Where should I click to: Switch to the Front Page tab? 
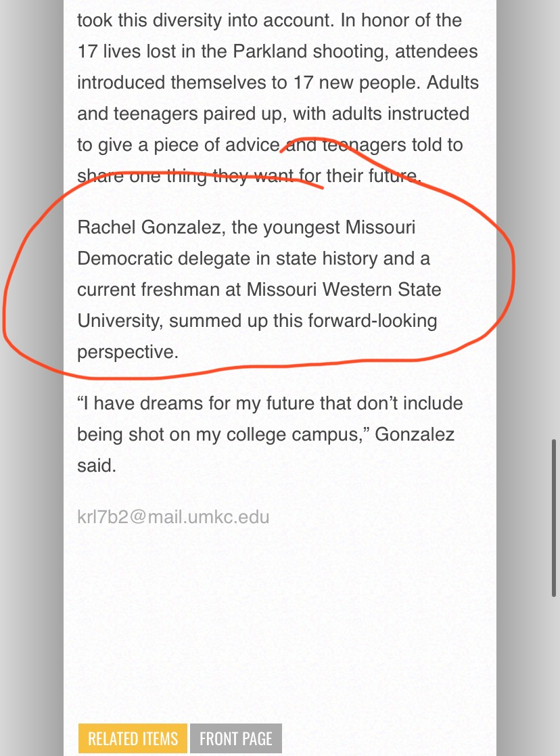(x=235, y=738)
